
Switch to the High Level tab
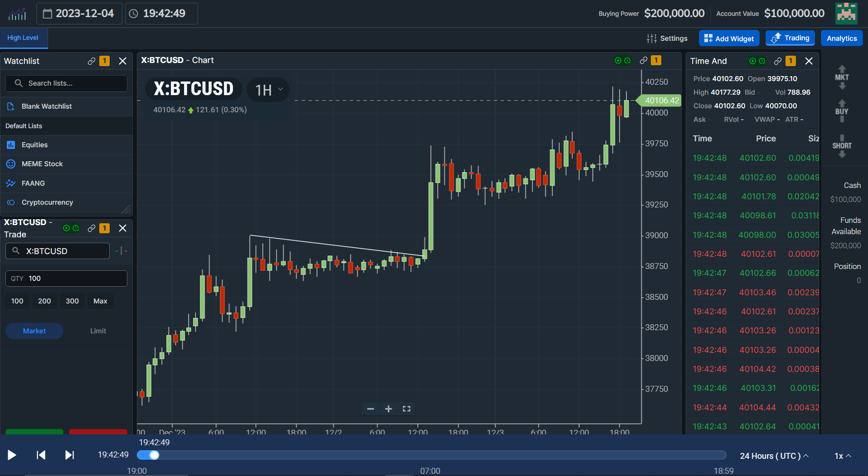23,38
